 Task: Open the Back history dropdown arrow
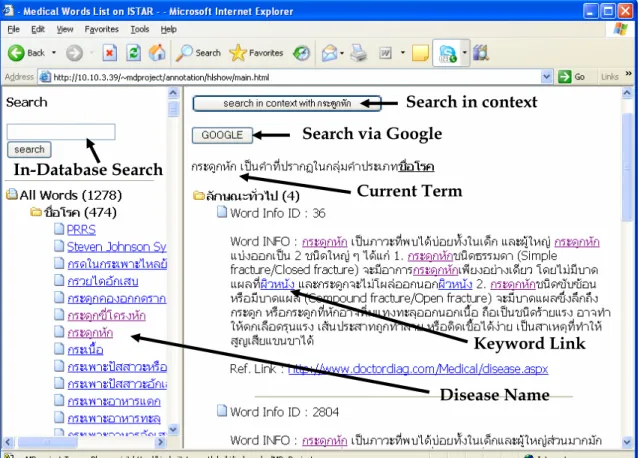coord(53,53)
